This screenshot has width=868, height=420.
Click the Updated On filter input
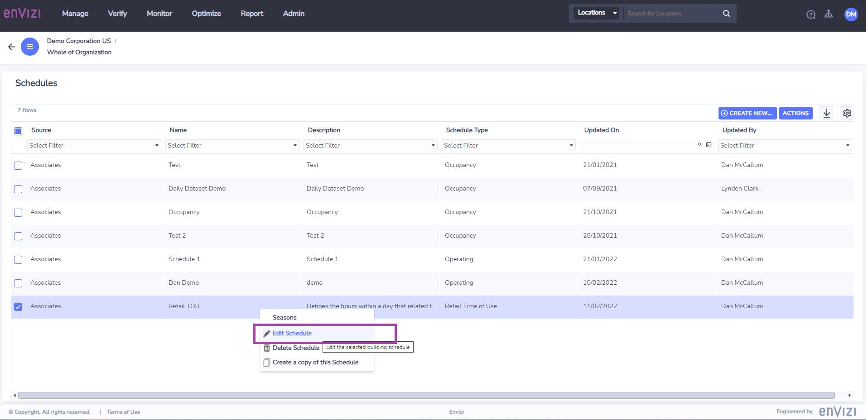coord(638,145)
